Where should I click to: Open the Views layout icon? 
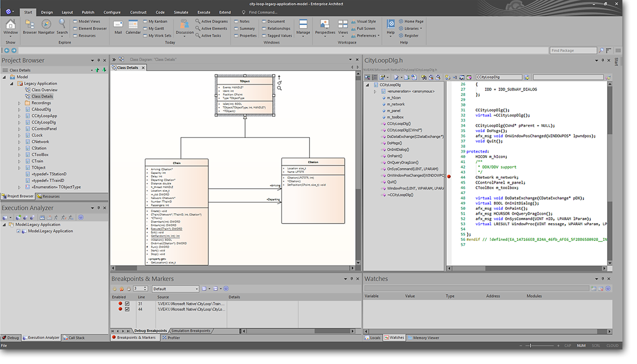point(343,24)
